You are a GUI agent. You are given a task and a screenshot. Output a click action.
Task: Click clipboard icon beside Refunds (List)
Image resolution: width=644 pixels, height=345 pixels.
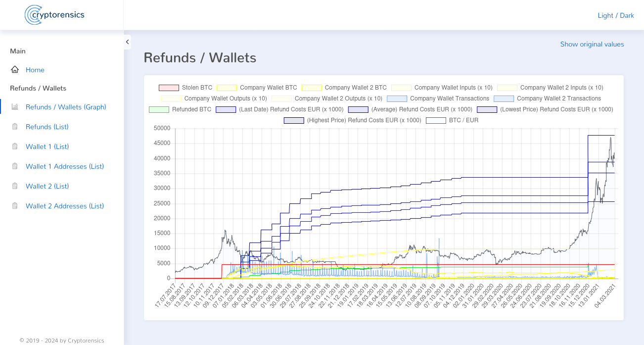coord(15,127)
